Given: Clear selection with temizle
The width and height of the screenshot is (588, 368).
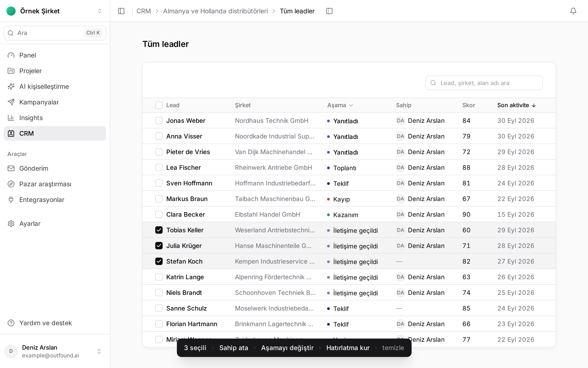Looking at the screenshot, I should pyautogui.click(x=393, y=348).
